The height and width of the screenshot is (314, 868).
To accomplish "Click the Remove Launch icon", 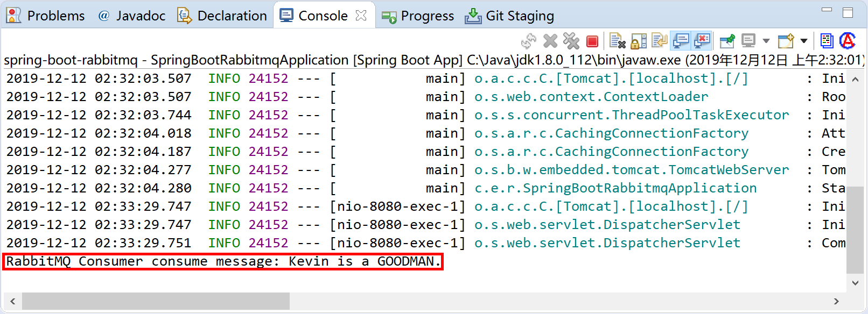I will tap(550, 41).
